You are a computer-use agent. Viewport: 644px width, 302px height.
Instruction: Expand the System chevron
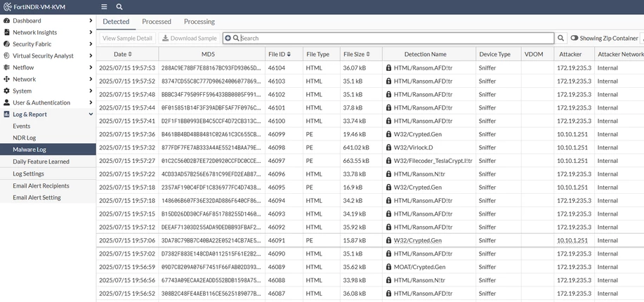click(91, 91)
